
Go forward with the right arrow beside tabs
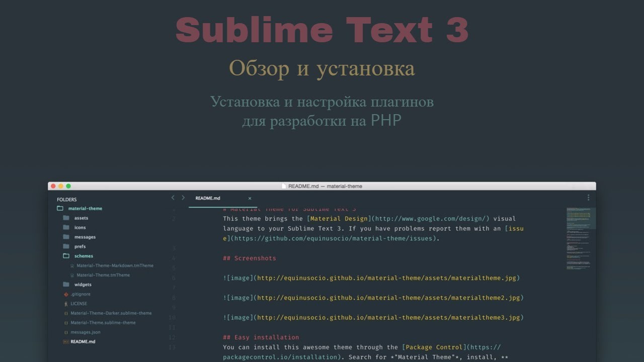point(183,198)
